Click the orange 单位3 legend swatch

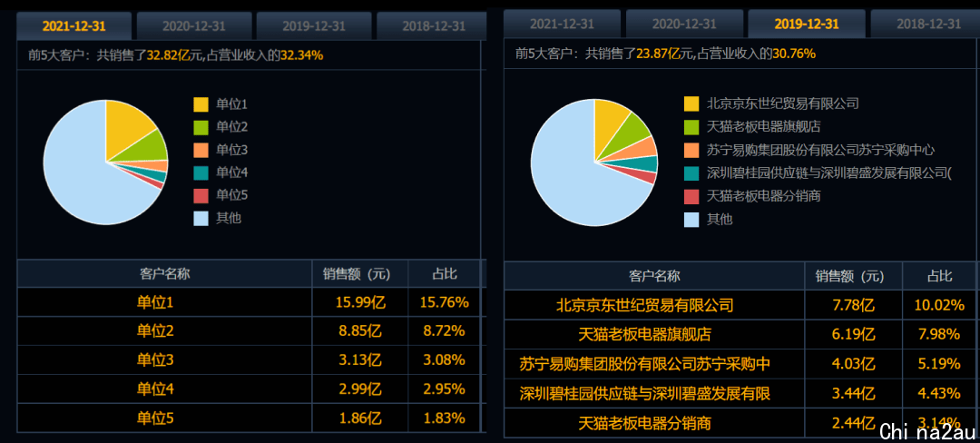pyautogui.click(x=201, y=150)
